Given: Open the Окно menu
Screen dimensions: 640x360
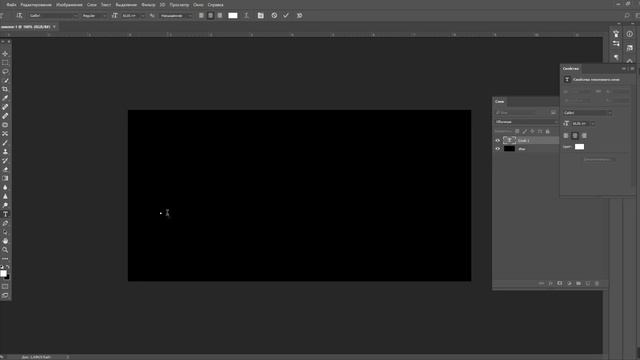Looking at the screenshot, I should point(198,5).
